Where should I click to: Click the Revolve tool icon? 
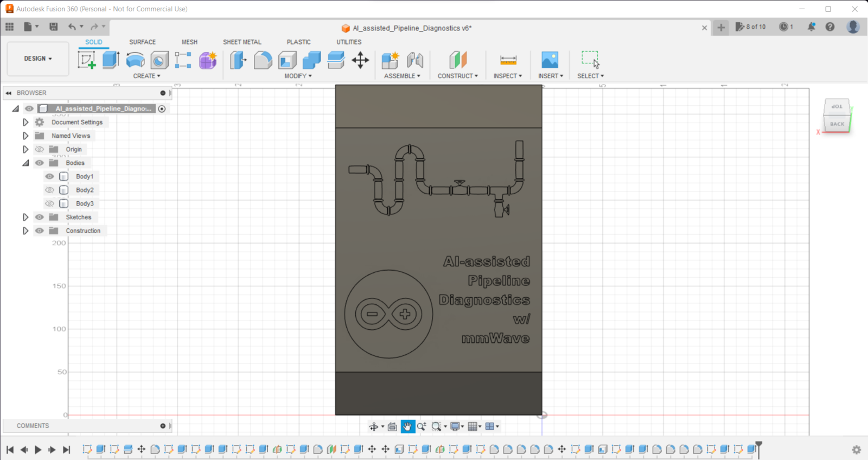click(135, 60)
